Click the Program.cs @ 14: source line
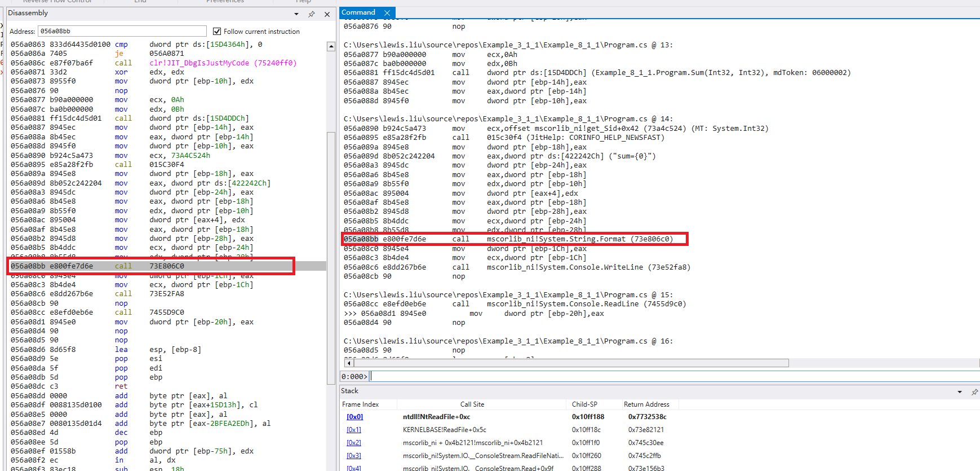The image size is (980, 471). pyautogui.click(x=508, y=119)
